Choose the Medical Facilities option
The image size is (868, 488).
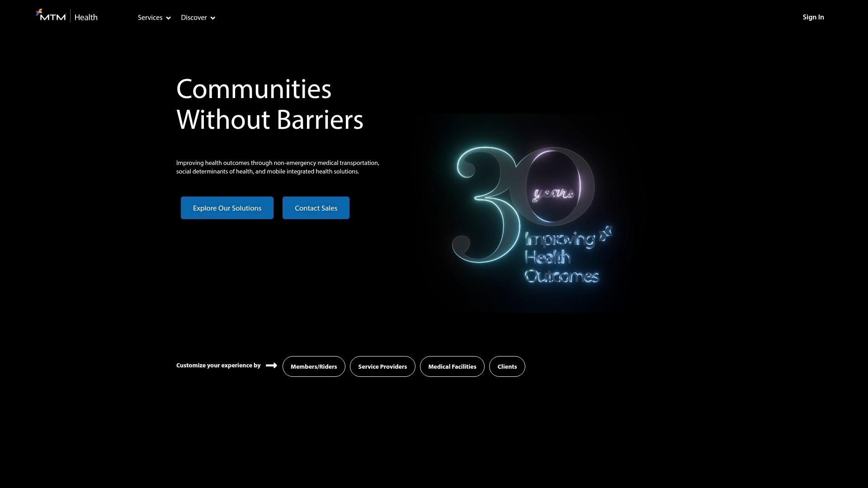pyautogui.click(x=452, y=366)
